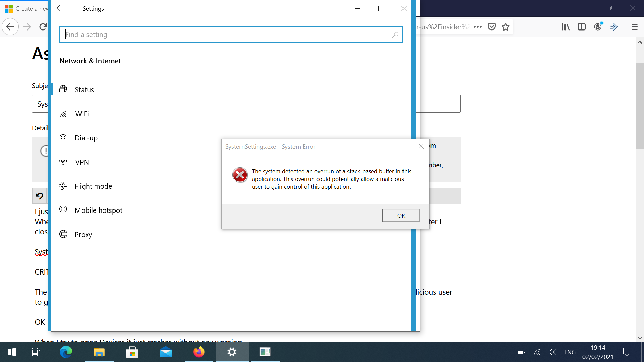Open the WiFi settings page
The image size is (644, 362).
coord(82,114)
